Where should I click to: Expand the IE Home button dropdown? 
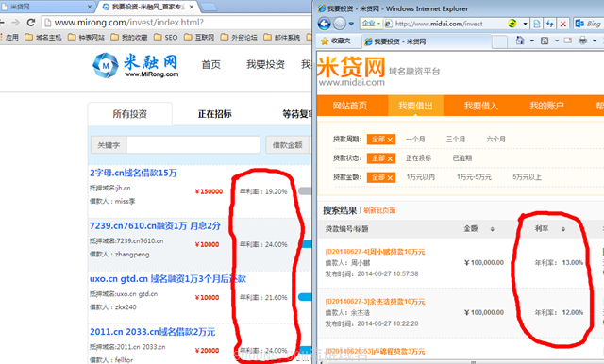tap(532, 41)
